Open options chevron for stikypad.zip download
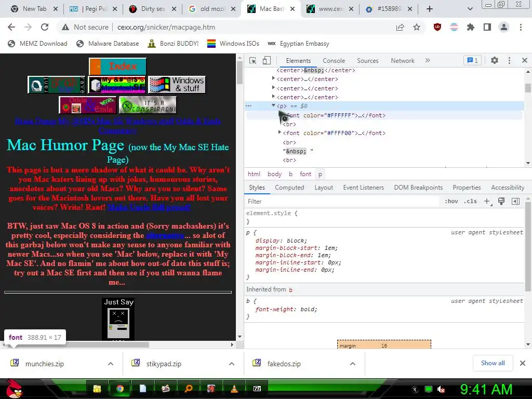 pyautogui.click(x=232, y=364)
